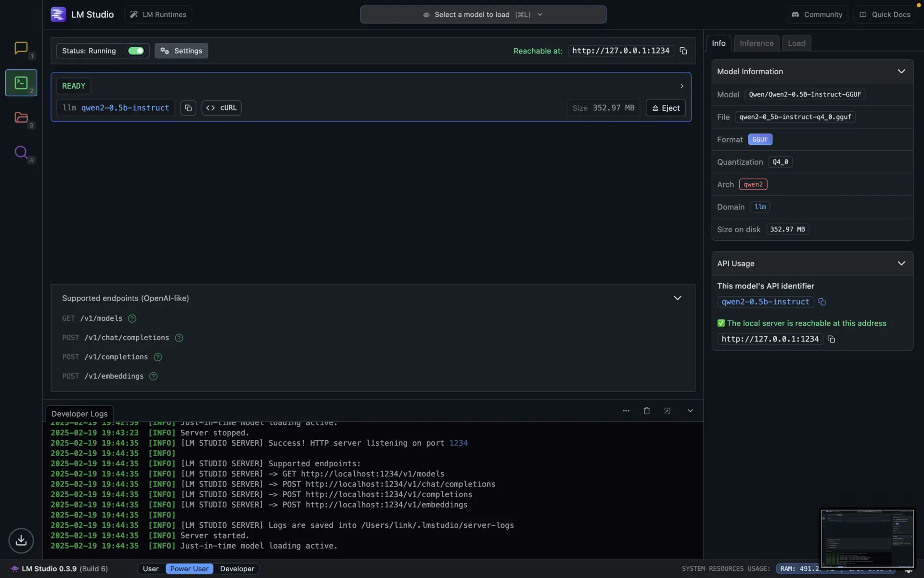The image size is (924, 578).
Task: Select the server/runtime panel icon
Action: click(x=21, y=82)
